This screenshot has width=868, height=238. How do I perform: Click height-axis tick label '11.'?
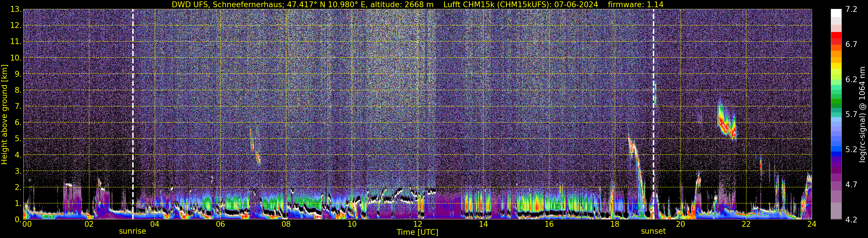tap(16, 42)
